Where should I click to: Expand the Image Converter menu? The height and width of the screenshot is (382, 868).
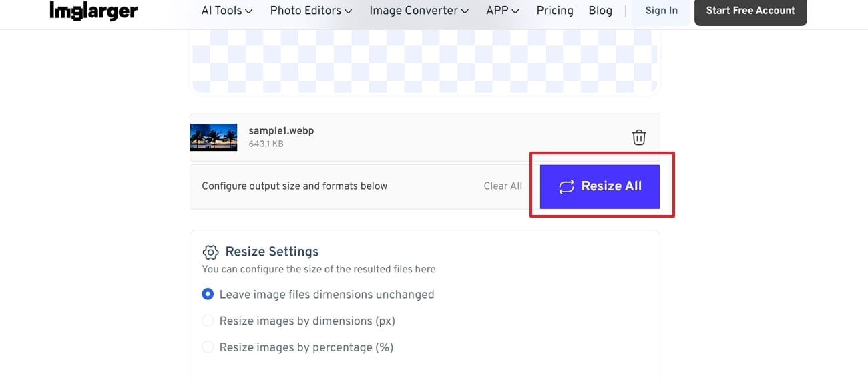tap(419, 11)
